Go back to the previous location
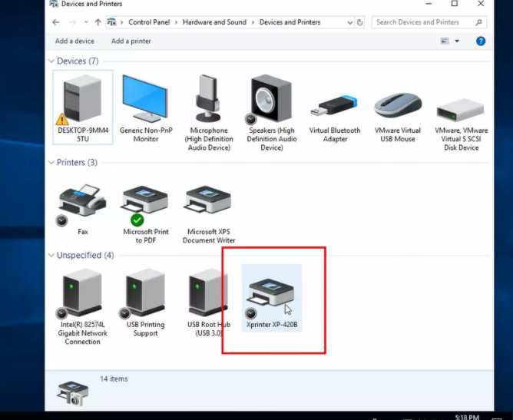The image size is (513, 420). 55,22
